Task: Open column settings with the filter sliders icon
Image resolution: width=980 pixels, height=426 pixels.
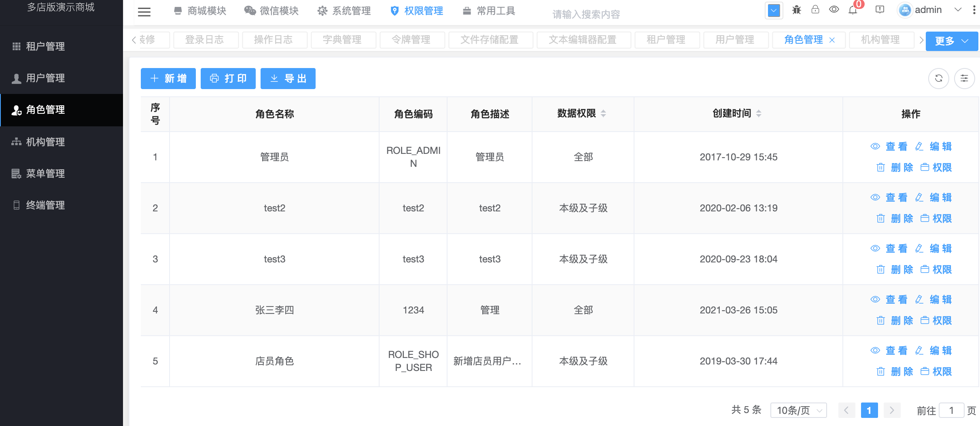Action: pyautogui.click(x=965, y=78)
